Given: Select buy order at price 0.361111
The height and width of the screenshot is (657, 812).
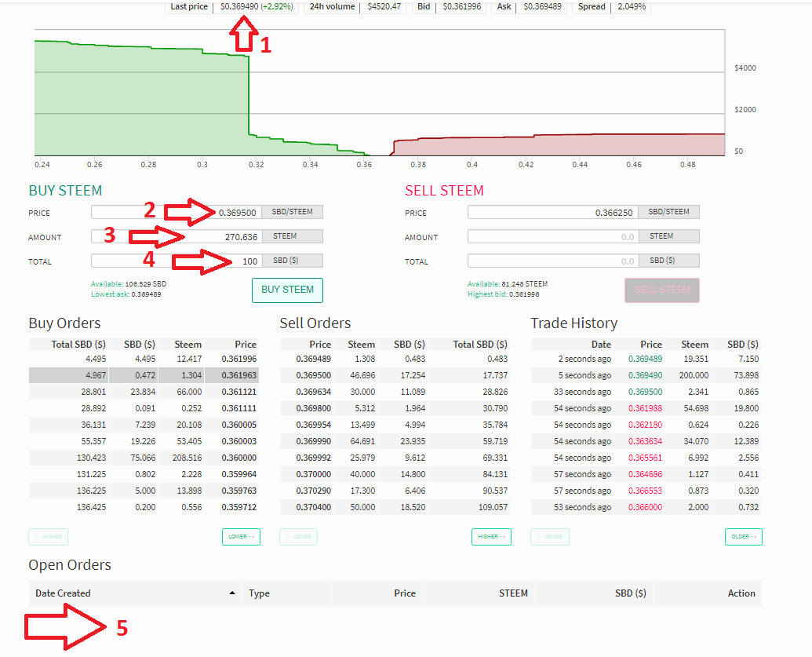Looking at the screenshot, I should click(x=144, y=408).
